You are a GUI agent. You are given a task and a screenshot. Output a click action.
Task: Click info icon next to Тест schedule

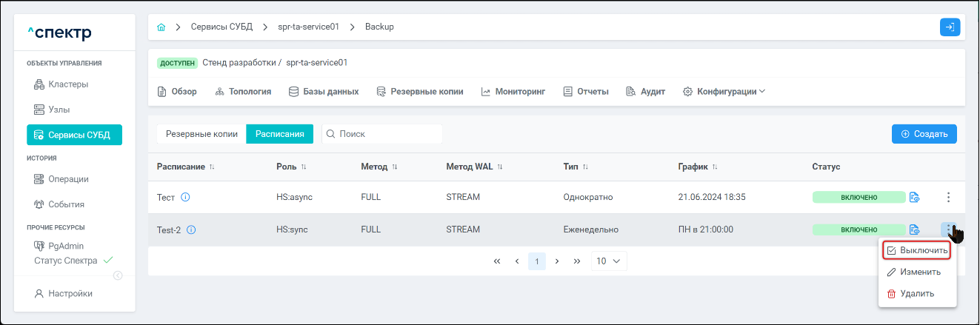click(186, 197)
